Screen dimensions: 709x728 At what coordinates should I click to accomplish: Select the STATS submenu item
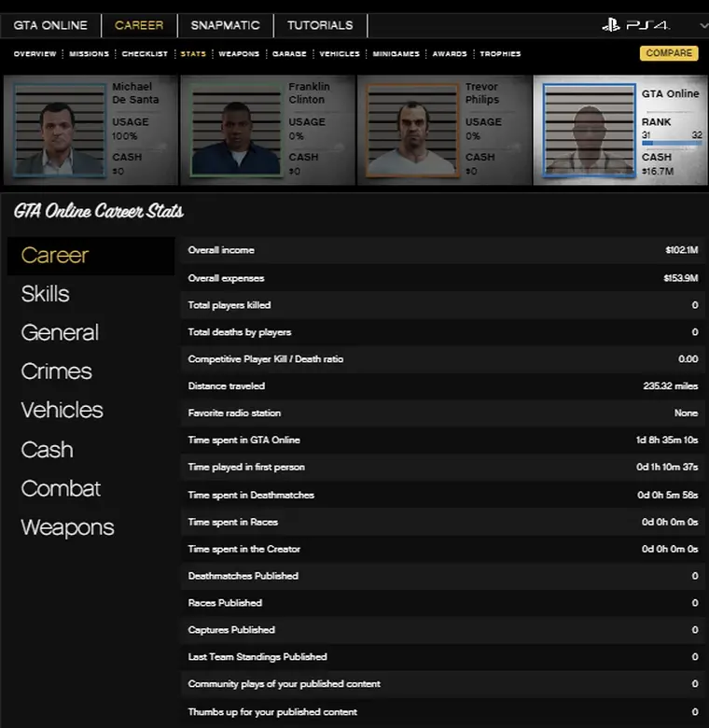(193, 54)
